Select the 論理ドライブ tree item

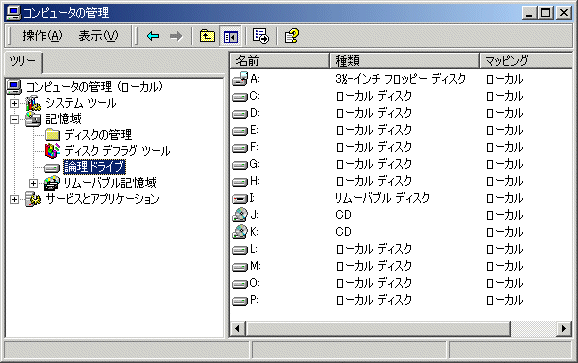coord(94,167)
